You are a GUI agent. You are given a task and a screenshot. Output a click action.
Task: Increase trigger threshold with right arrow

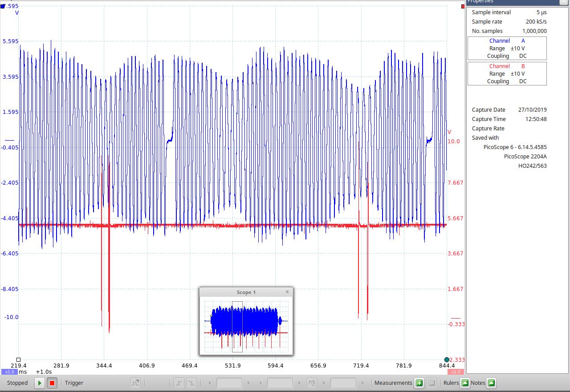point(248,383)
